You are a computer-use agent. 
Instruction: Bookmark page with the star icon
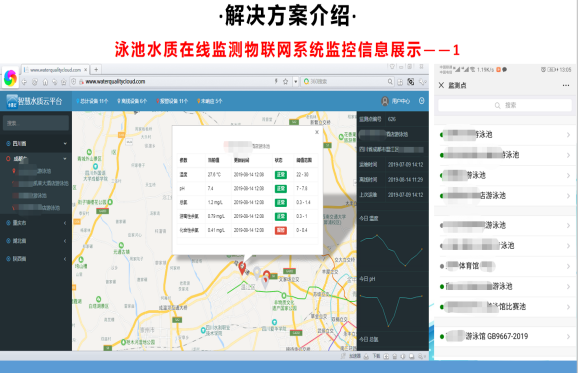285,82
